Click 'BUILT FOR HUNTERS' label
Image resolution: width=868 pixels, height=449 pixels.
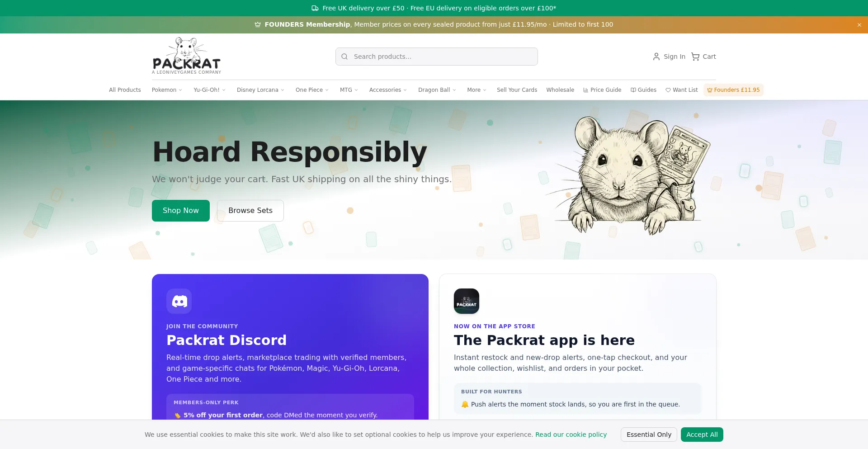(x=491, y=392)
